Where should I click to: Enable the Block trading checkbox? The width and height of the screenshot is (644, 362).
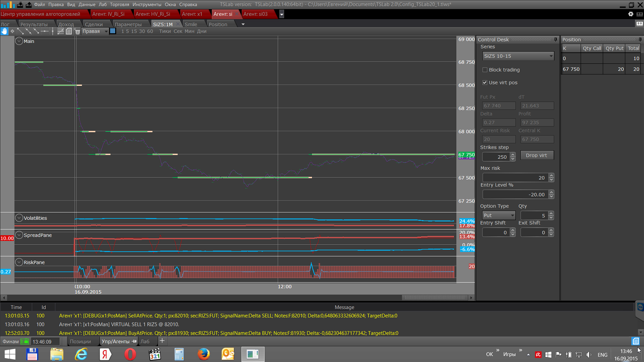(x=485, y=70)
